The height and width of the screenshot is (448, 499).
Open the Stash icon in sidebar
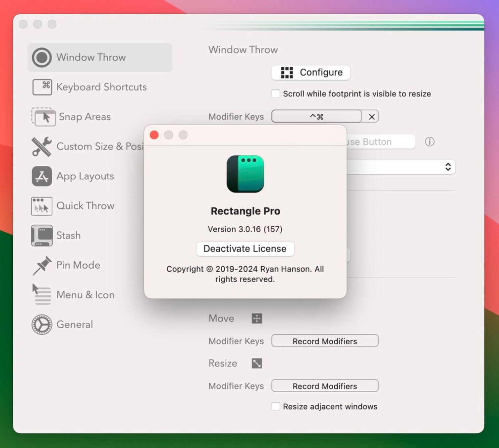[42, 235]
